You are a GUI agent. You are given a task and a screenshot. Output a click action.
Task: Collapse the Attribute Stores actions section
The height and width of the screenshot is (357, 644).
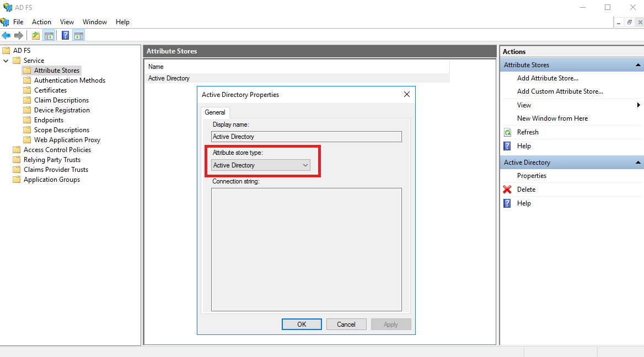click(638, 65)
